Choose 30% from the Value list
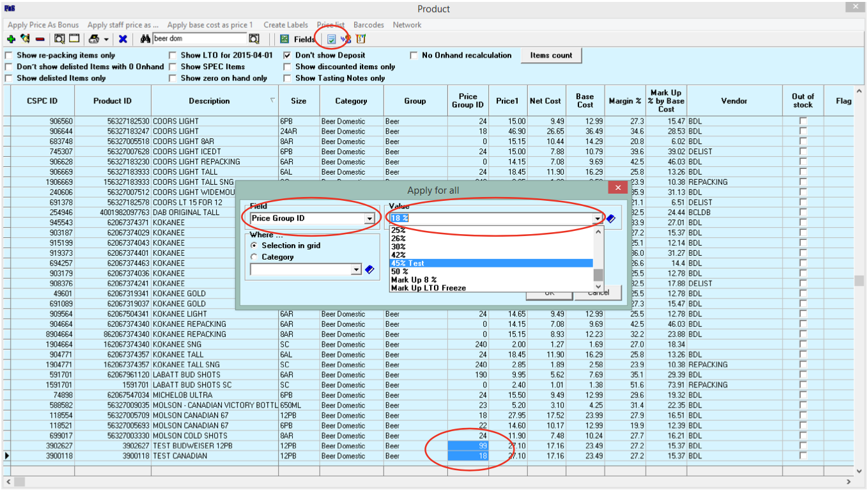Screen dimensions: 868x490 [x=492, y=247]
